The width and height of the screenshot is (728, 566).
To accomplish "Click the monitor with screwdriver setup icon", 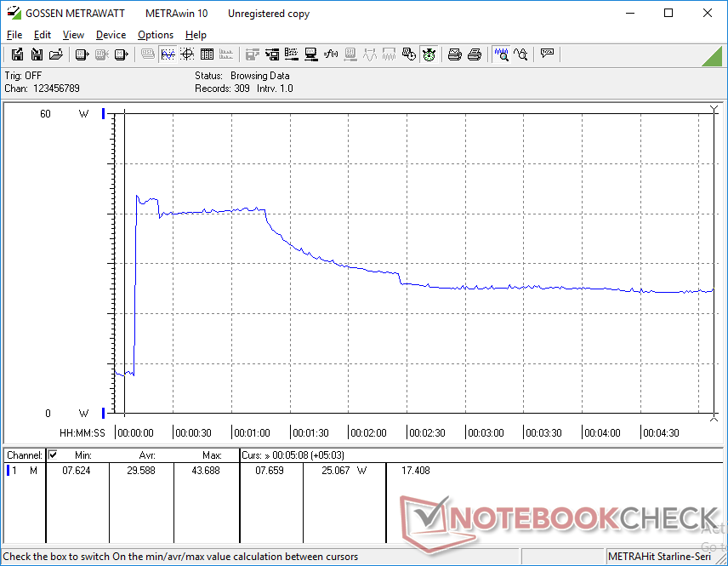I will tap(311, 54).
